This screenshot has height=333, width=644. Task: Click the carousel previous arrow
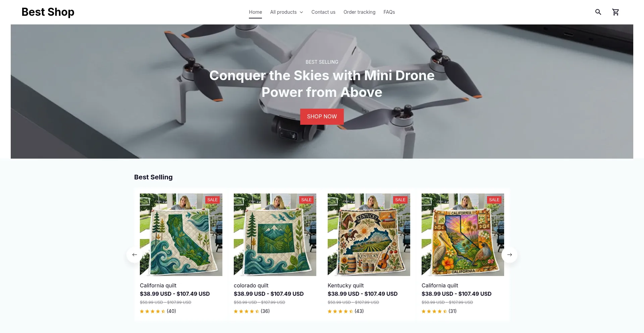(x=135, y=255)
